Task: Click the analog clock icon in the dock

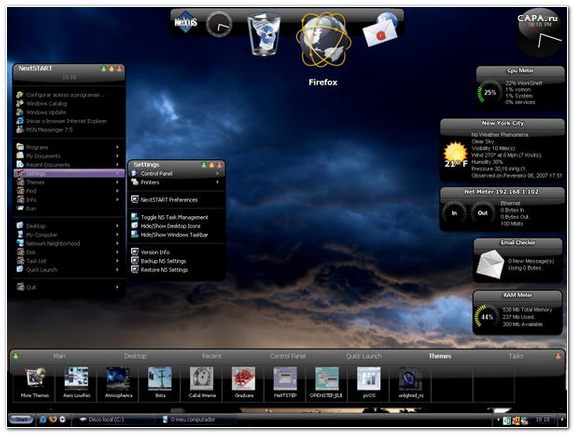Action: tap(219, 24)
